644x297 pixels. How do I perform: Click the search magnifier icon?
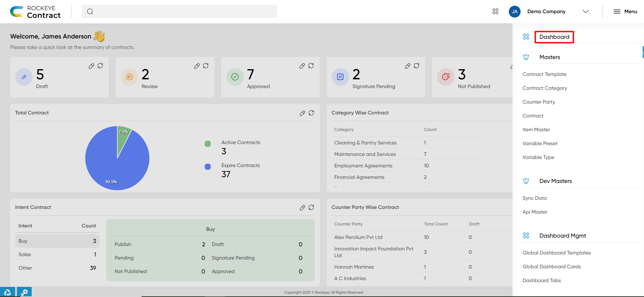90,11
